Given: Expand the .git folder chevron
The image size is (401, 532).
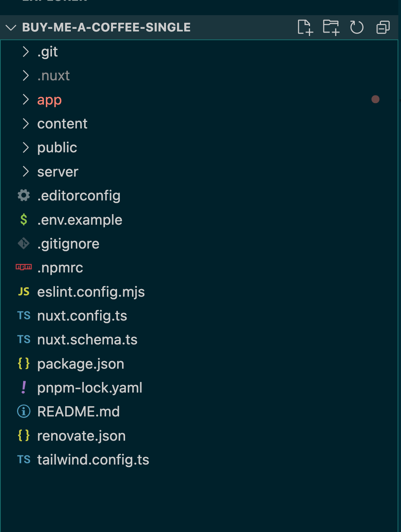Looking at the screenshot, I should (x=25, y=52).
